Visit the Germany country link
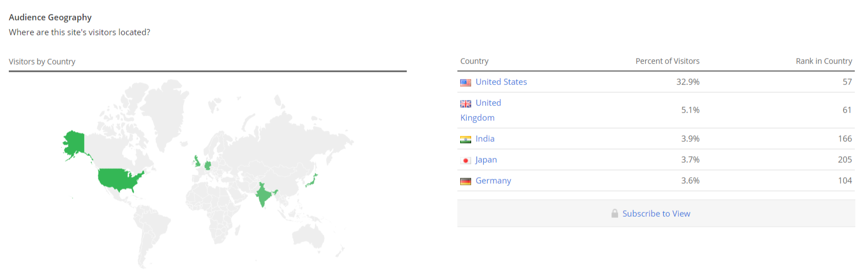Viewport: 868px width, 279px height. tap(493, 181)
